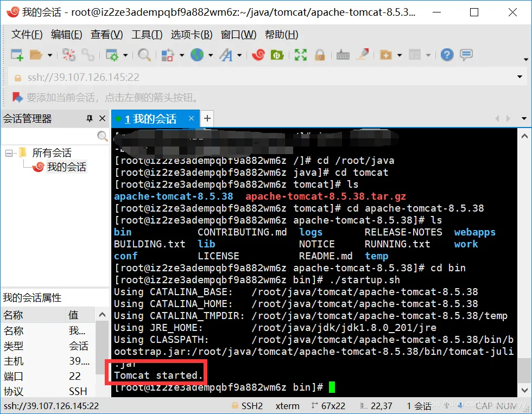
Task: Select the 端口 property row
Action: click(48, 376)
